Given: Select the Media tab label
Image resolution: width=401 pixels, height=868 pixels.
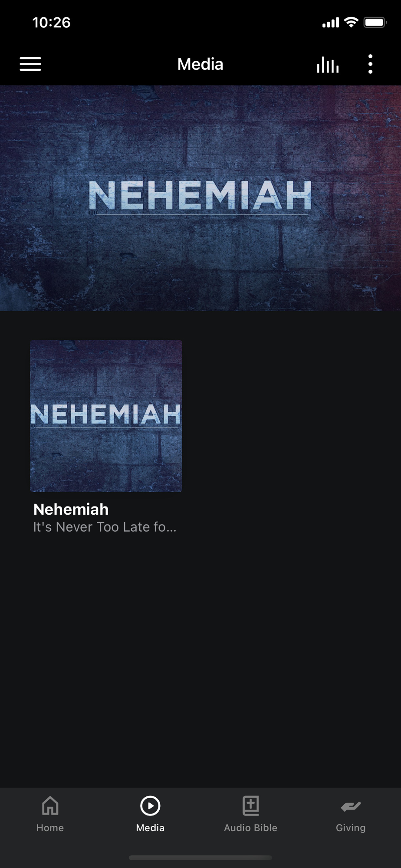Looking at the screenshot, I should [x=150, y=828].
